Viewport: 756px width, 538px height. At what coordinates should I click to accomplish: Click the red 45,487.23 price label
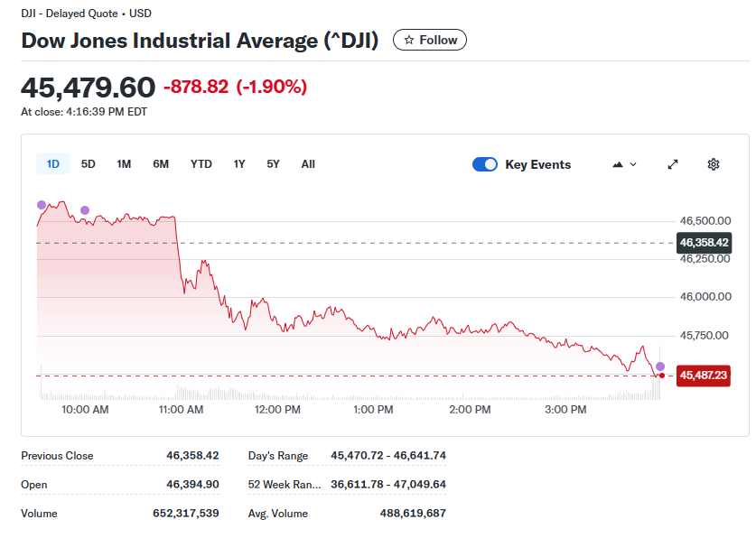point(703,376)
